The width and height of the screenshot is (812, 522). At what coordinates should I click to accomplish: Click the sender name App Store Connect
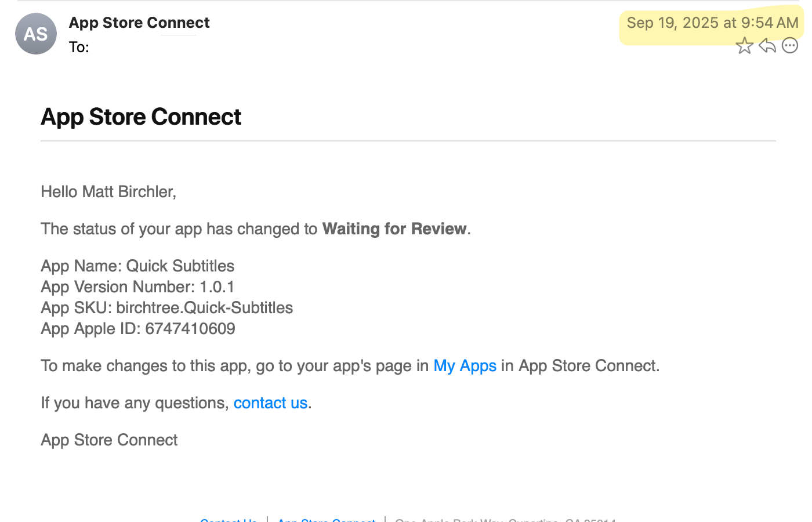139,23
